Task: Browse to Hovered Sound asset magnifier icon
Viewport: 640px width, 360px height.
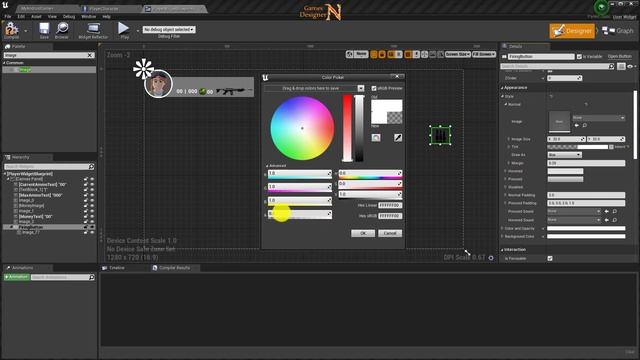Action: (615, 220)
